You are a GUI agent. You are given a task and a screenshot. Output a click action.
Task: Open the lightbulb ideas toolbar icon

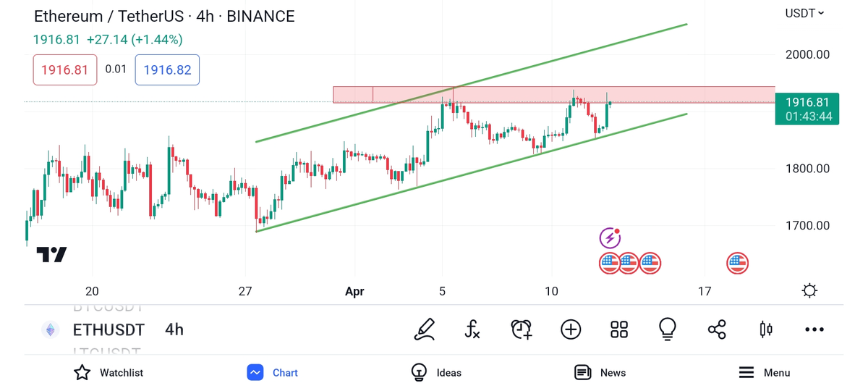(668, 329)
